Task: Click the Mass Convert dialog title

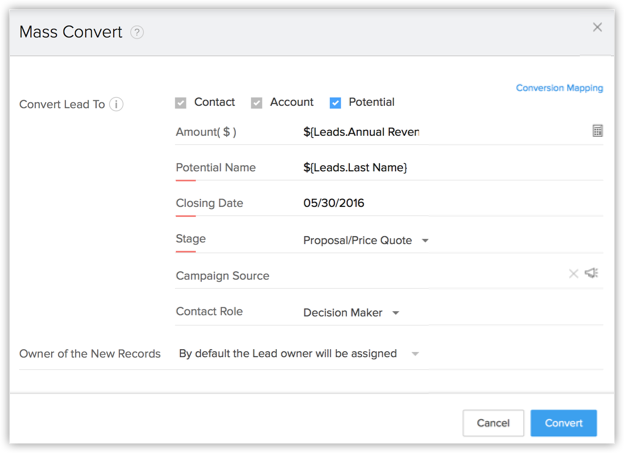Action: coord(71,32)
